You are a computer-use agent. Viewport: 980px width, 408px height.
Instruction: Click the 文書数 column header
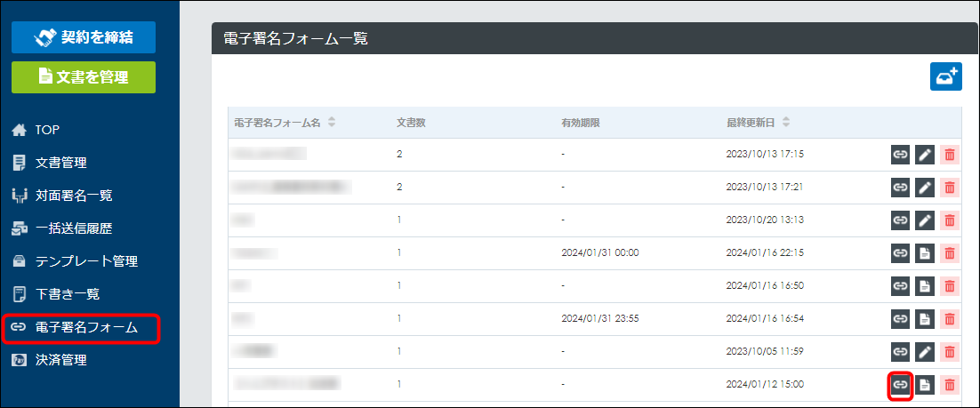tap(411, 123)
